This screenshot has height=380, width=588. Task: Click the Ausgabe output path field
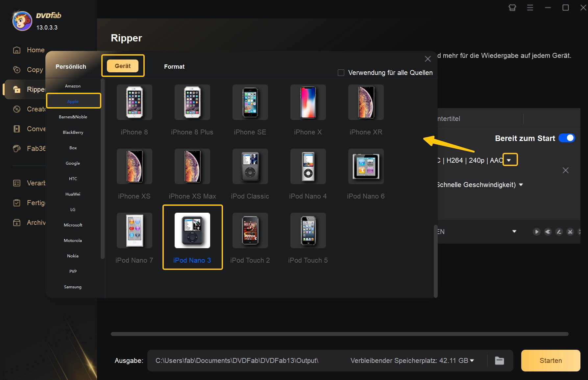click(237, 361)
